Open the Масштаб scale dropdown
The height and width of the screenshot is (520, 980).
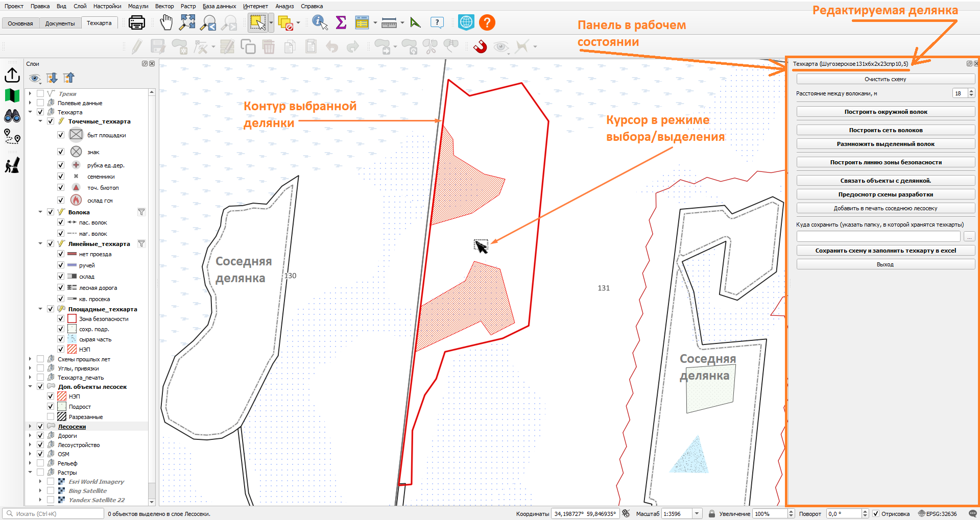tap(697, 513)
